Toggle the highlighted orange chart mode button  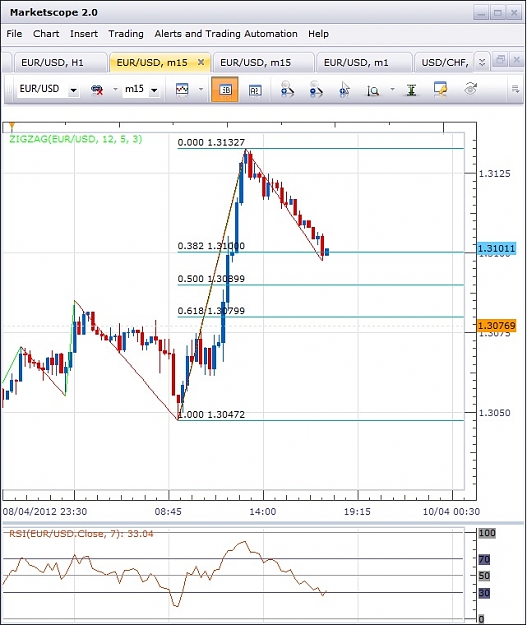225,90
